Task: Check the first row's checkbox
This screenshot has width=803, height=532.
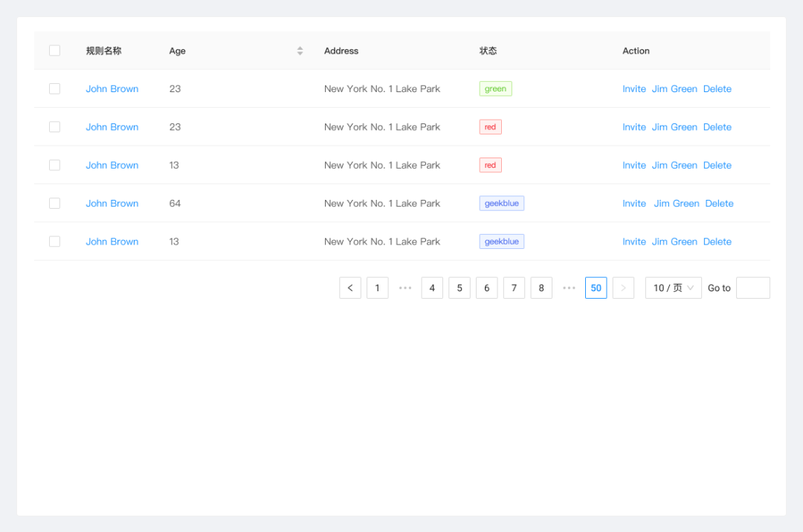Action: tap(54, 89)
